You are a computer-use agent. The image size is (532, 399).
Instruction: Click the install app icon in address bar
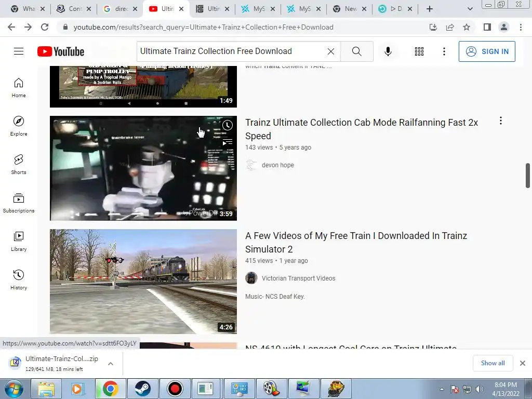click(433, 27)
